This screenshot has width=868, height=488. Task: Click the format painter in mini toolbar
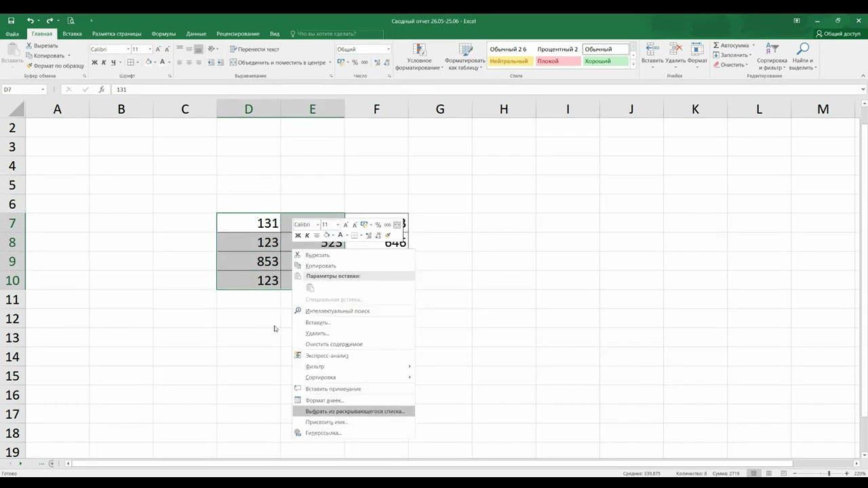coord(388,235)
